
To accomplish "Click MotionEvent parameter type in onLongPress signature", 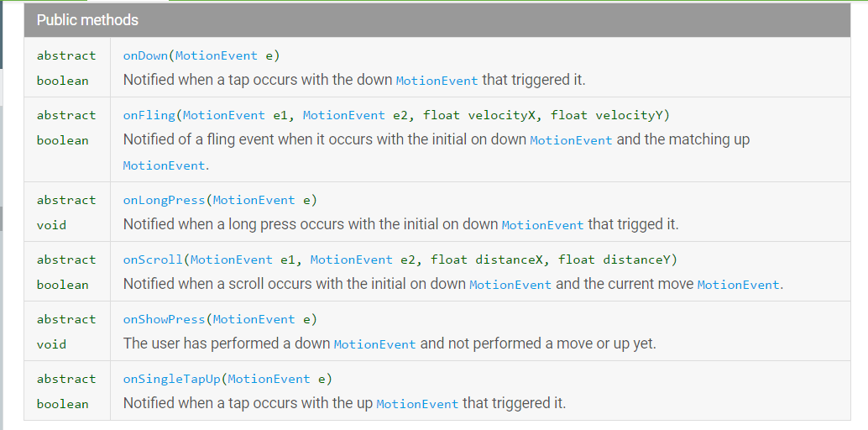I will coord(254,200).
